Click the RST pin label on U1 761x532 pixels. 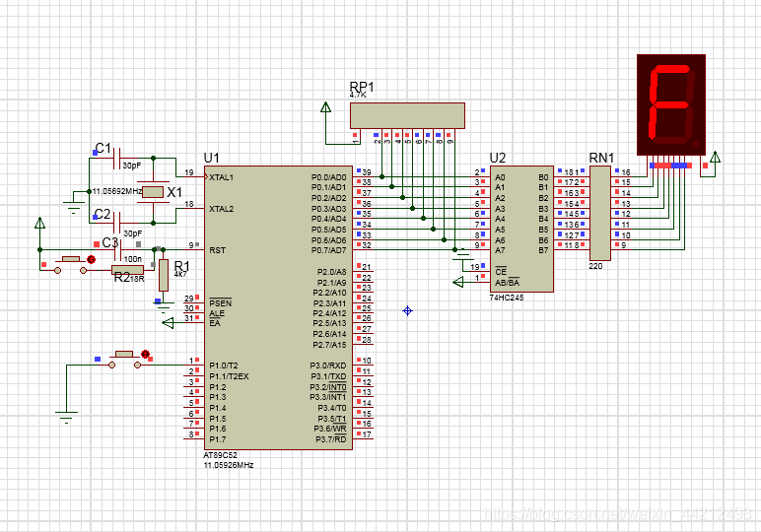point(218,250)
